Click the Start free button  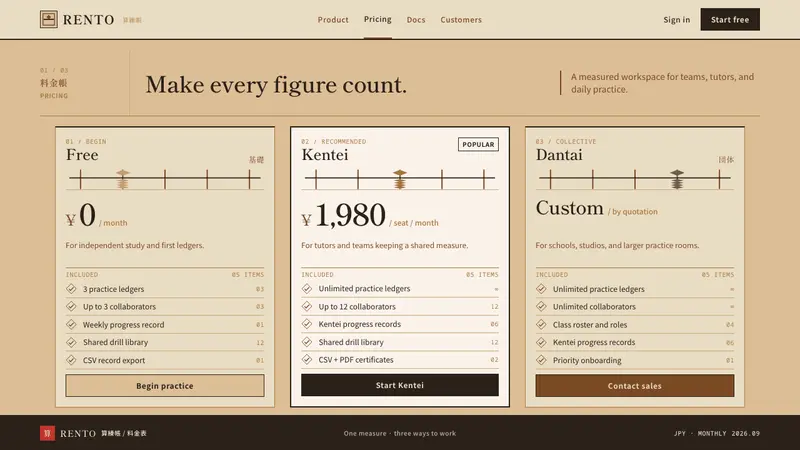pyautogui.click(x=730, y=19)
